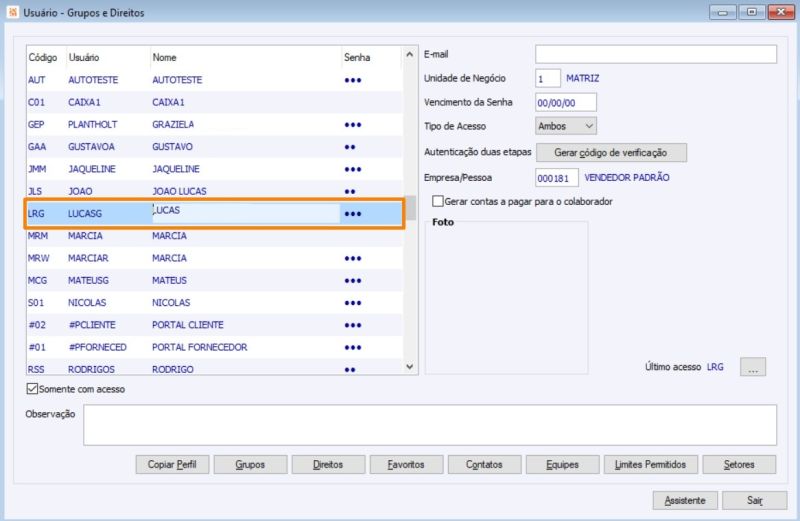The image size is (800, 521).
Task: Focus the E-mail input field
Action: click(656, 54)
